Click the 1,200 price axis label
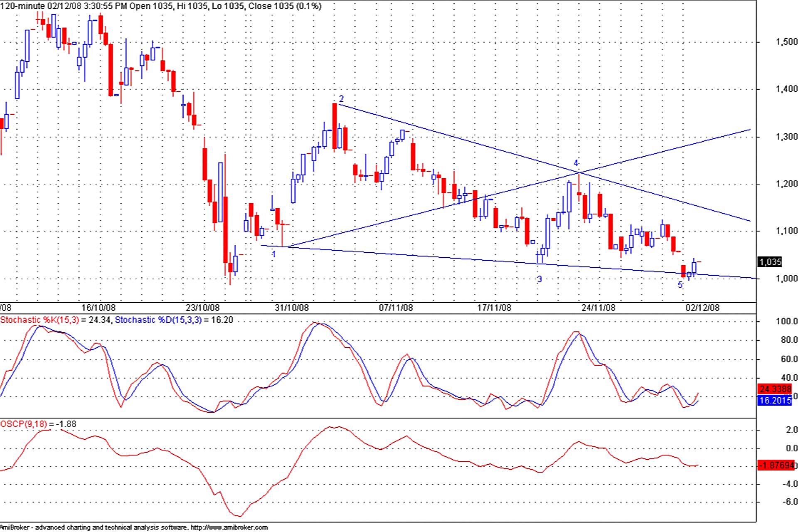 point(786,183)
